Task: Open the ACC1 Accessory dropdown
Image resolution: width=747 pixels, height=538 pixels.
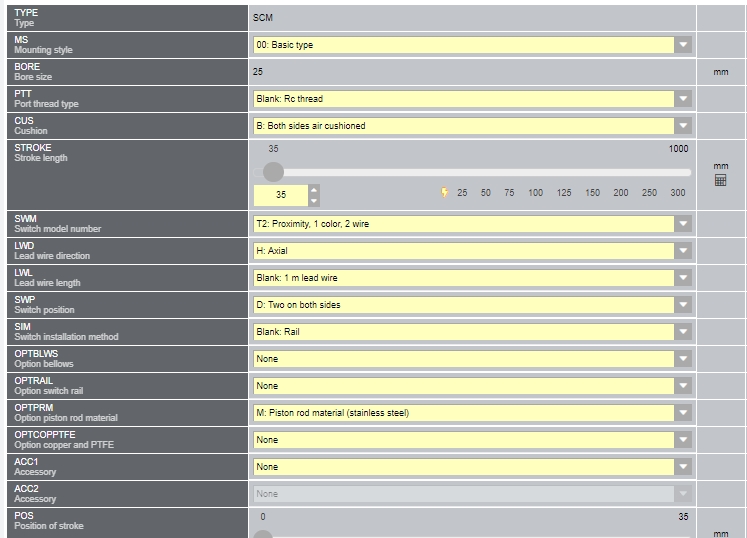Action: point(473,467)
